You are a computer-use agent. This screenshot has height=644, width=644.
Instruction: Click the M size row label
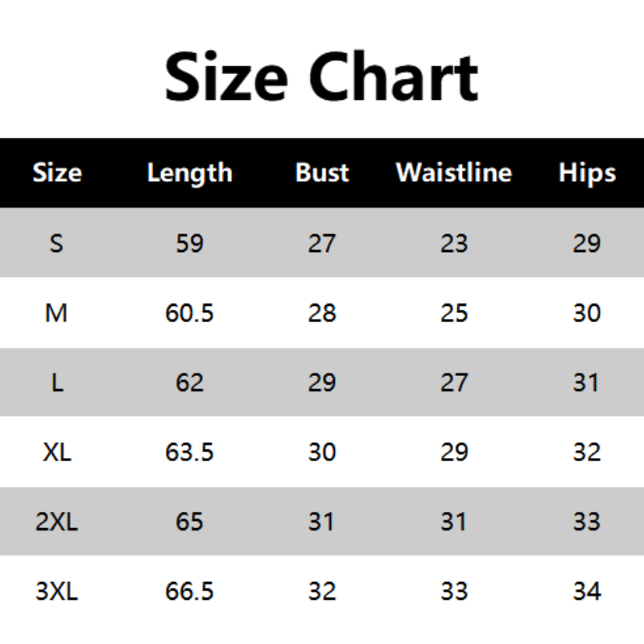(x=56, y=313)
